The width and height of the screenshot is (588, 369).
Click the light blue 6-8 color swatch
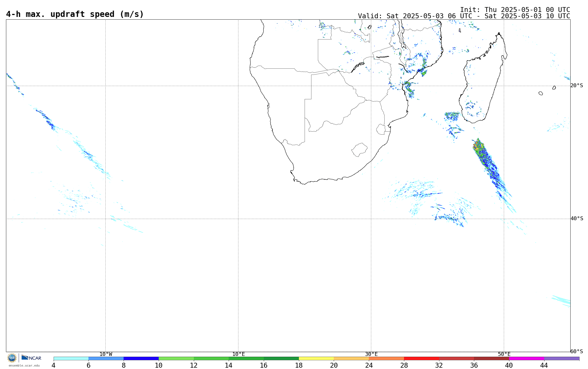point(106,359)
